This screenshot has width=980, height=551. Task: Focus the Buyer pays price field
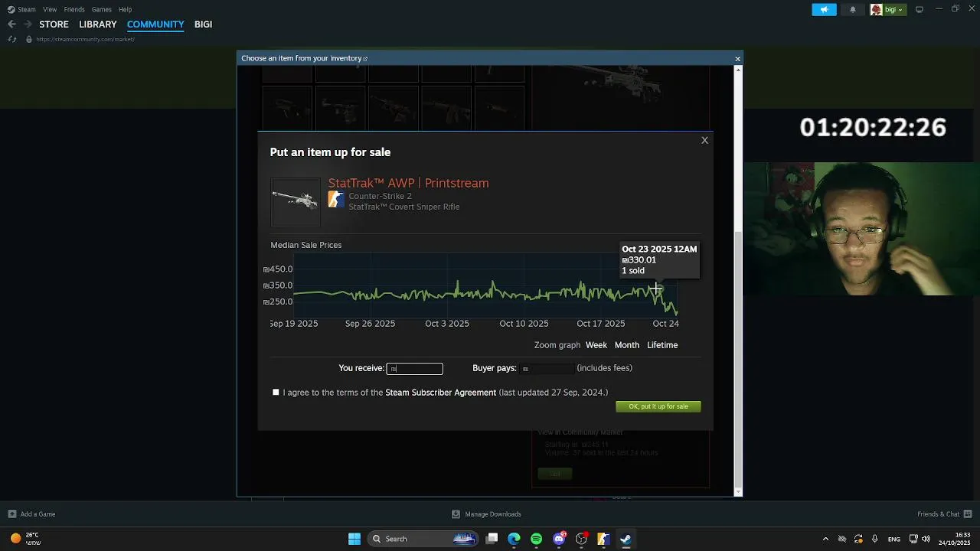pos(547,368)
